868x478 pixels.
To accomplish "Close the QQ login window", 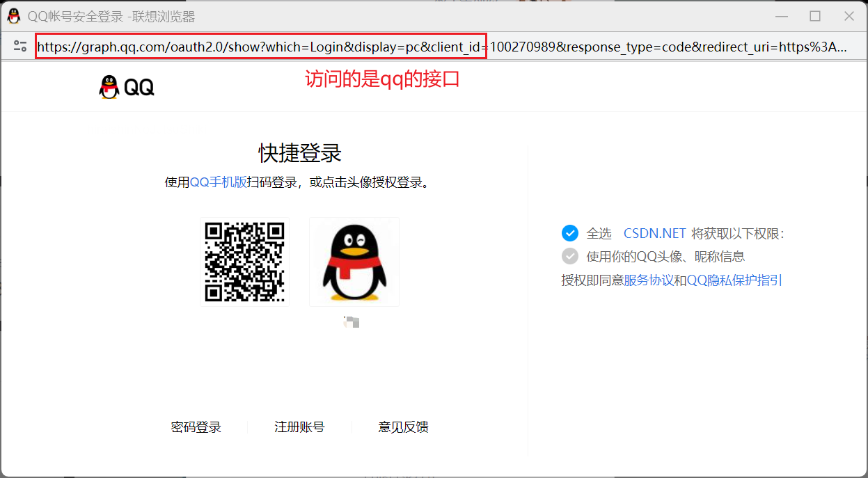I will pos(849,16).
